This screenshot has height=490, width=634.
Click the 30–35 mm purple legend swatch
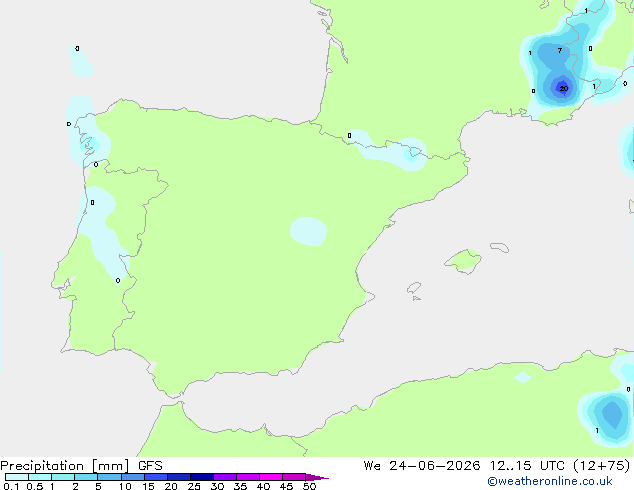coord(225,477)
